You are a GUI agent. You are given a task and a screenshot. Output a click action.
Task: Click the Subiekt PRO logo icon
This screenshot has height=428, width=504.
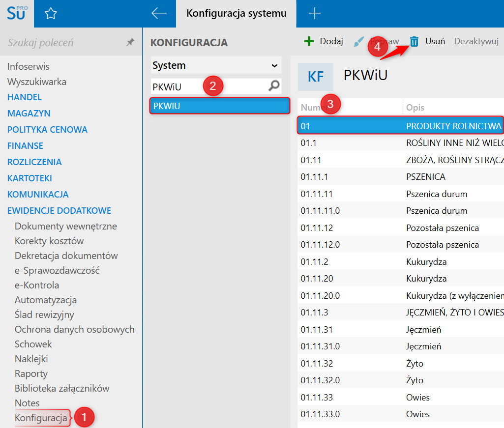17,13
